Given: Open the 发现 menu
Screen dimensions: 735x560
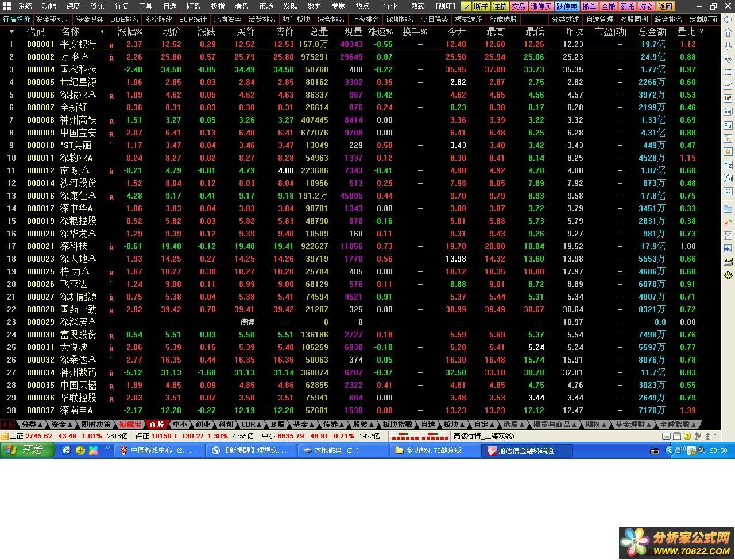Looking at the screenshot, I should [291, 6].
